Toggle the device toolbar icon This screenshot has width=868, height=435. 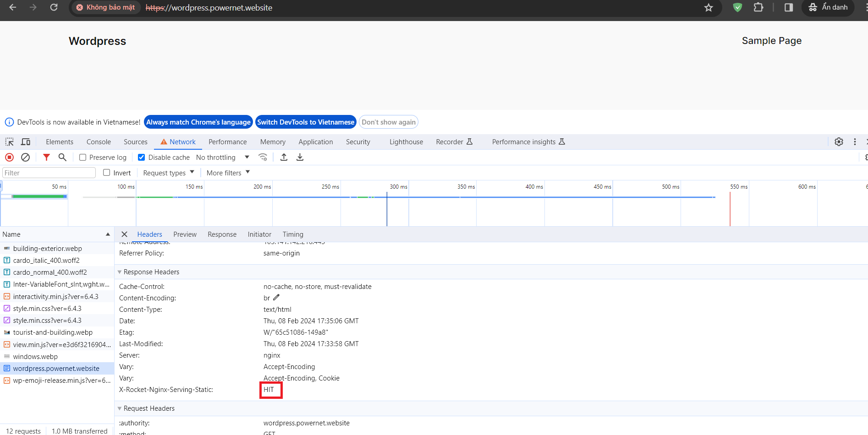pyautogui.click(x=26, y=142)
